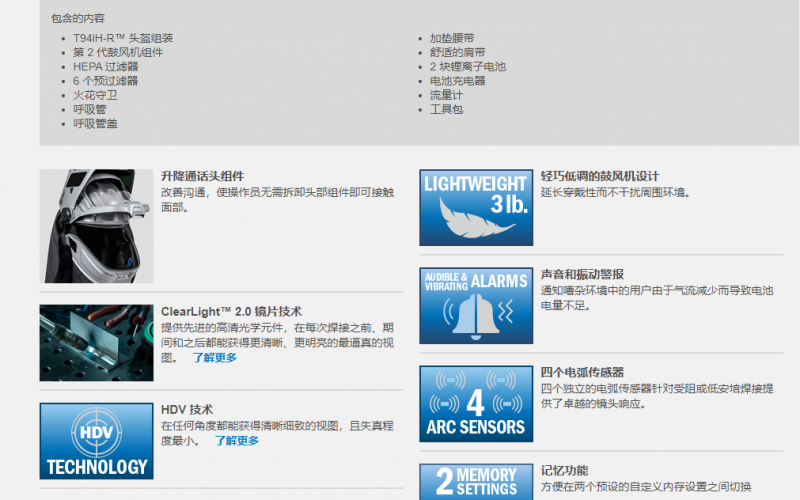This screenshot has width=800, height=500.
Task: Follow the 了解更多 link under HDV 技术
Action: click(x=236, y=441)
